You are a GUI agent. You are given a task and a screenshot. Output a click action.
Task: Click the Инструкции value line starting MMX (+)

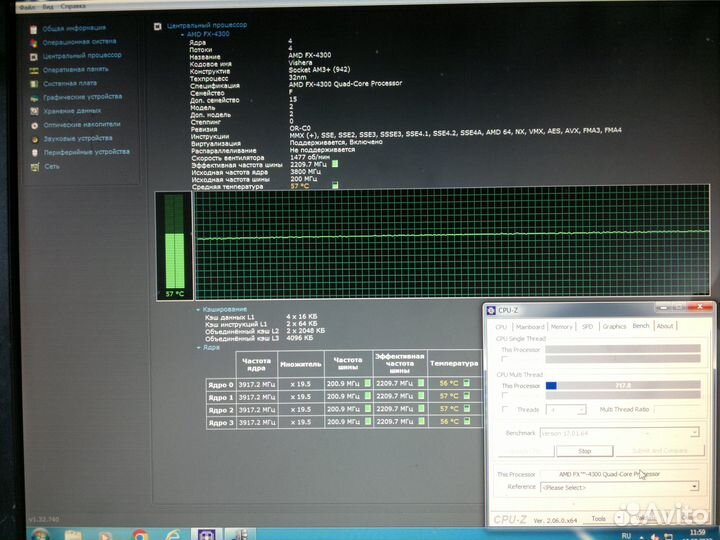coord(455,132)
